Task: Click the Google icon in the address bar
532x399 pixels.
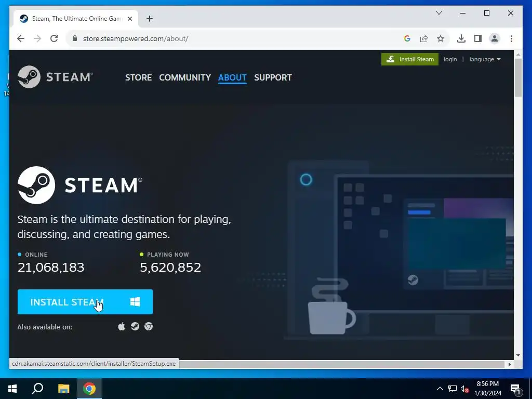Action: tap(407, 38)
